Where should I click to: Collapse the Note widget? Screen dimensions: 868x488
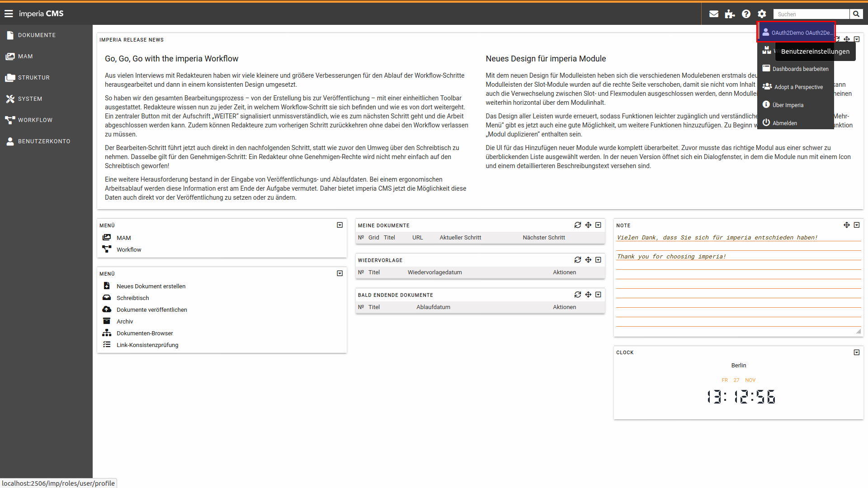(857, 225)
